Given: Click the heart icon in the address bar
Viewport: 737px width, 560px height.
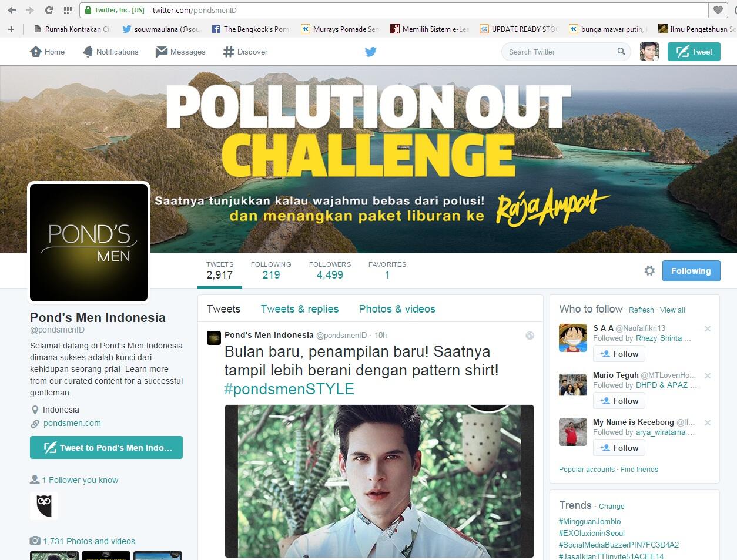Looking at the screenshot, I should (x=718, y=10).
